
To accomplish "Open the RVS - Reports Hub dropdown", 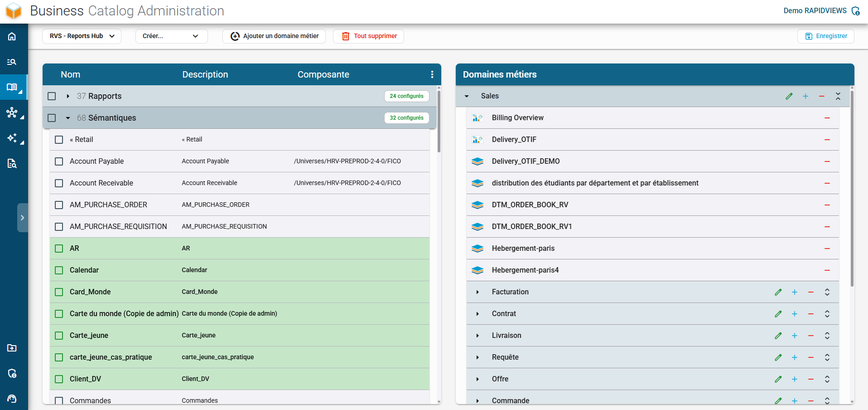I will click(x=82, y=36).
